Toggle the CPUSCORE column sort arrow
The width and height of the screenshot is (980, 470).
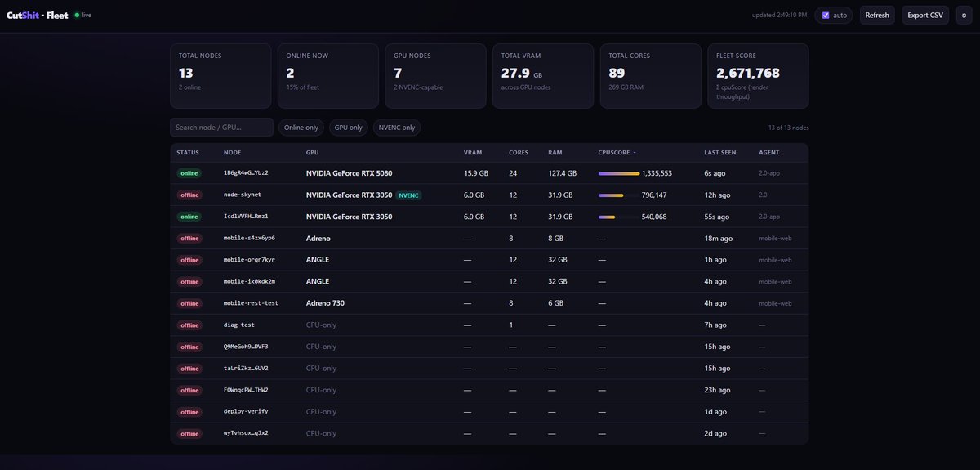point(635,153)
